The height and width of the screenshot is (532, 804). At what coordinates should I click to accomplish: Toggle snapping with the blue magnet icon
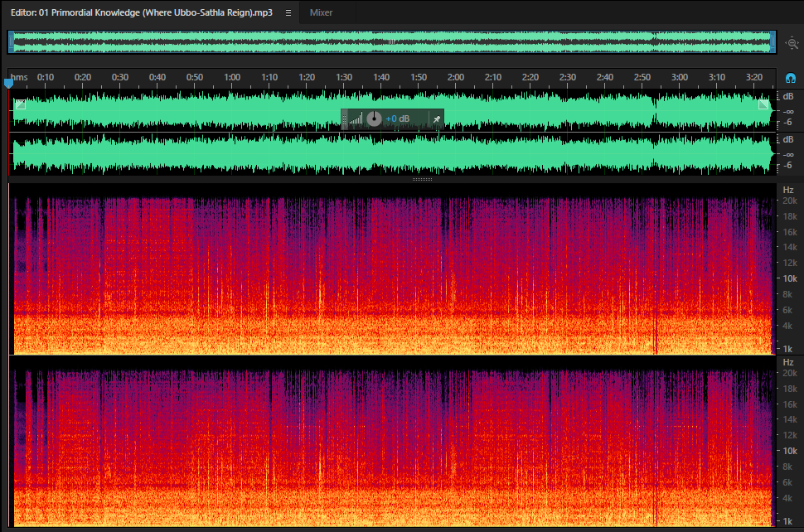(x=791, y=79)
